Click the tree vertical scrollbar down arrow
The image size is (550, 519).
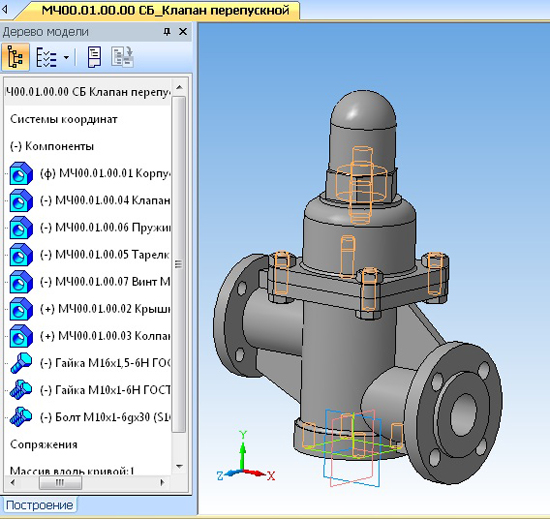(180, 466)
